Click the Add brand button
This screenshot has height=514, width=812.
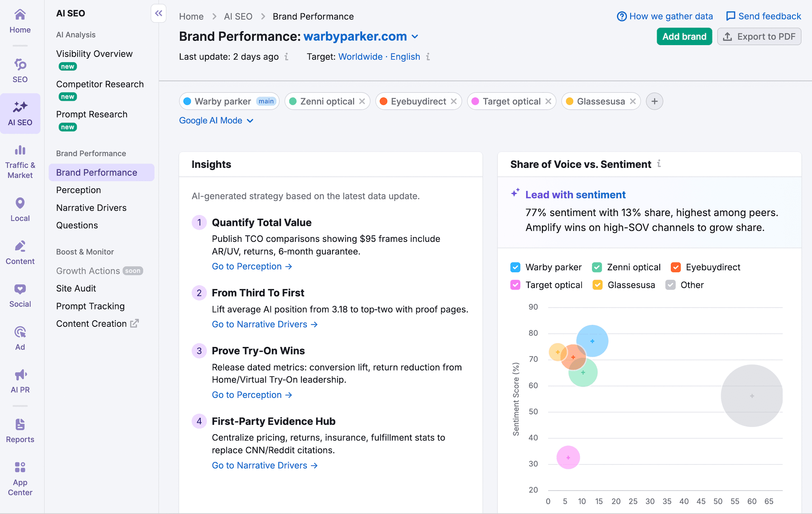coord(684,36)
